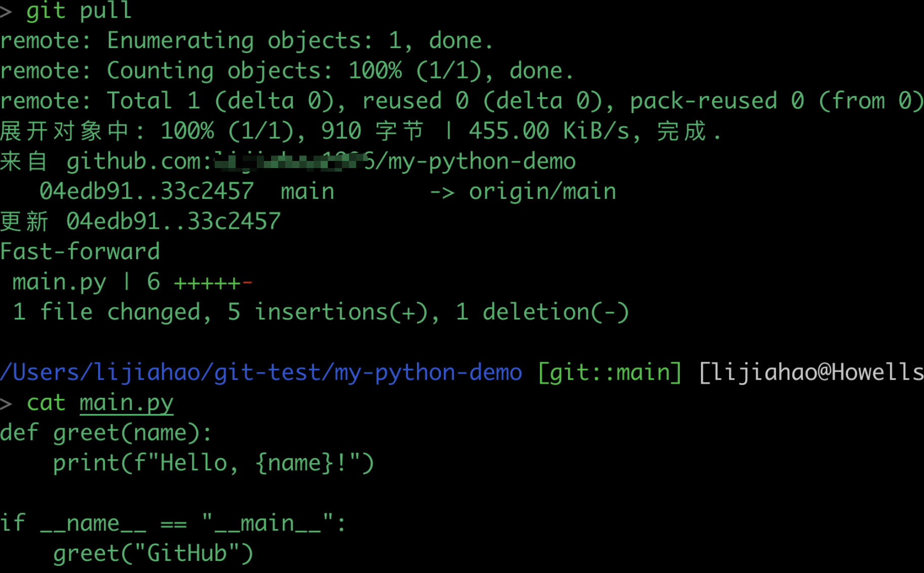Click the greet("GitHub") call line
924x573 pixels.
(x=153, y=553)
